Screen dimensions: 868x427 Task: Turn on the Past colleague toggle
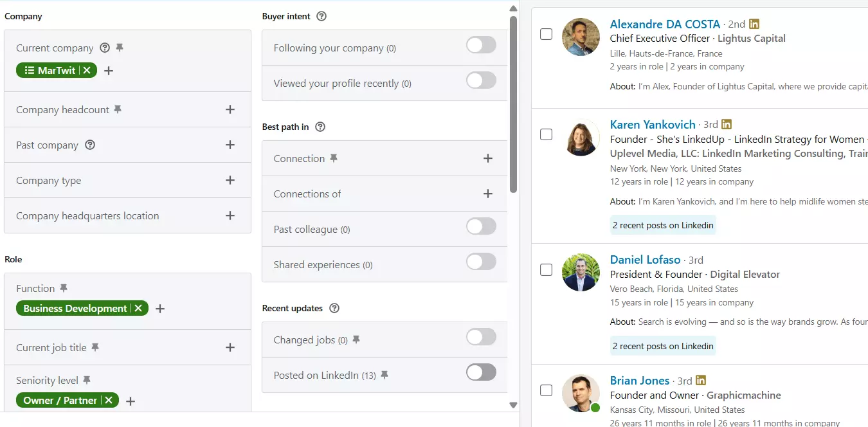pos(481,226)
